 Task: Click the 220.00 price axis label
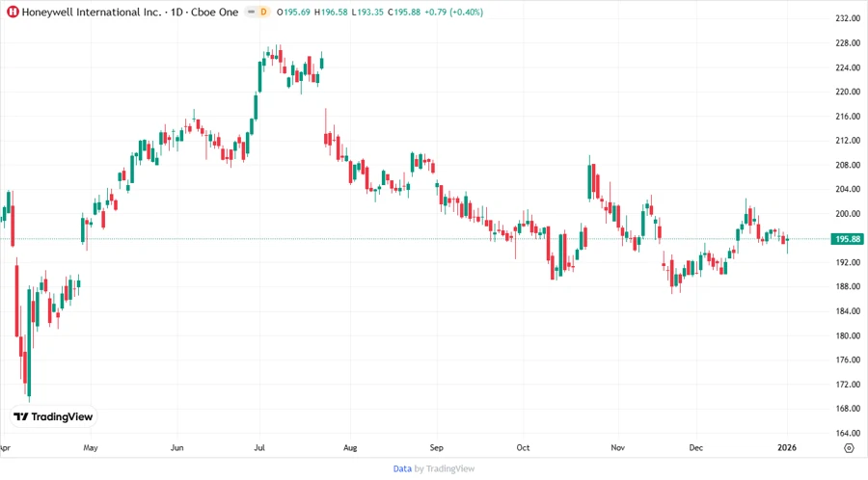click(848, 92)
